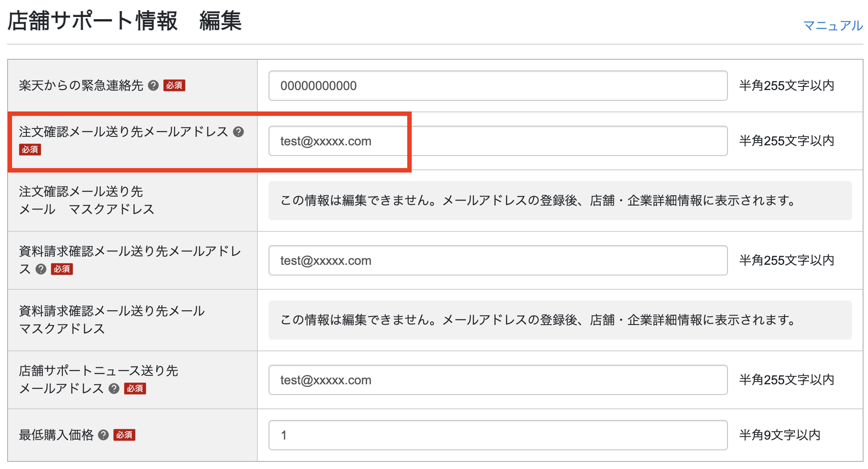Click the 必須 badge for 資料請求確認メール送り先

pyautogui.click(x=62, y=269)
